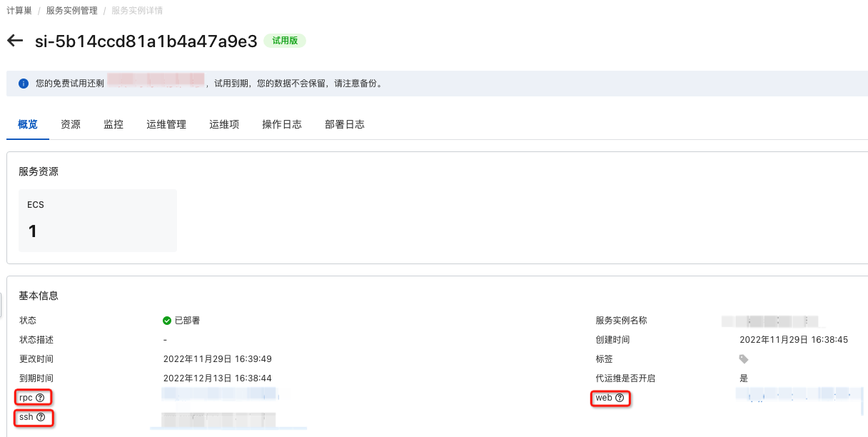Open the 资源 tab
This screenshot has height=437, width=868.
coord(71,124)
